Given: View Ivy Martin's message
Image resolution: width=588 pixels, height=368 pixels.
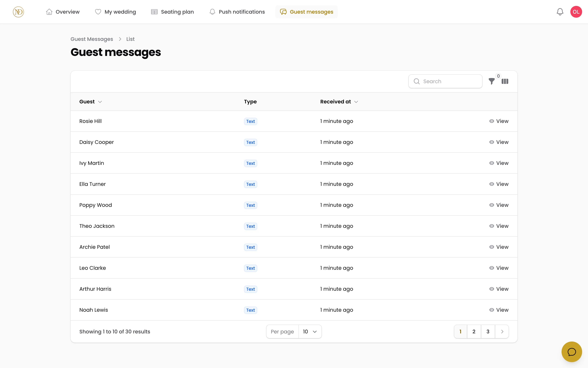Looking at the screenshot, I should coord(499,163).
